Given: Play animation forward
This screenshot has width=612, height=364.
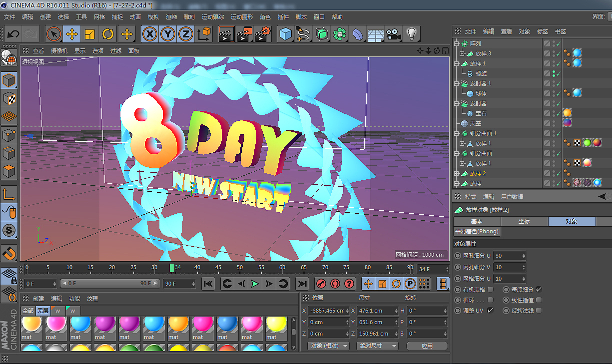Looking at the screenshot, I should tap(255, 284).
